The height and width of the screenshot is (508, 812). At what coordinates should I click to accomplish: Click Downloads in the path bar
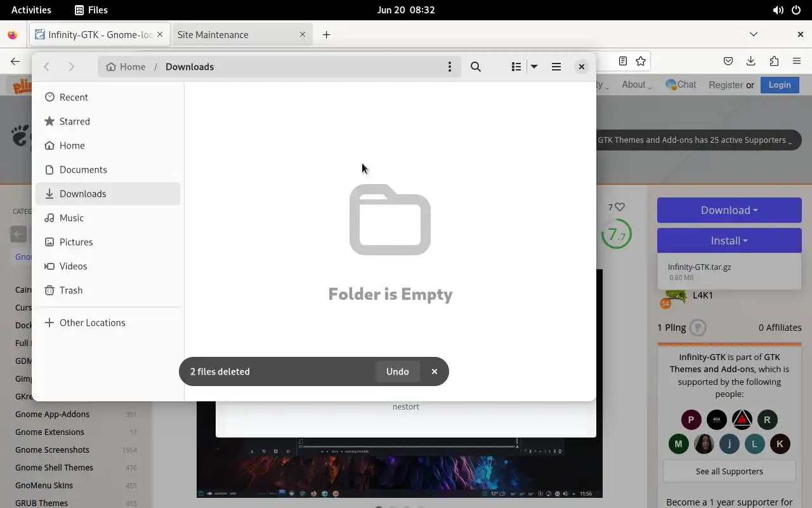point(190,67)
